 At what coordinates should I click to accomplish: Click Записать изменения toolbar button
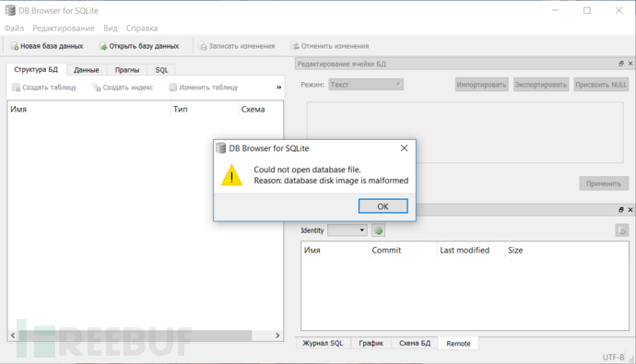[x=237, y=46]
